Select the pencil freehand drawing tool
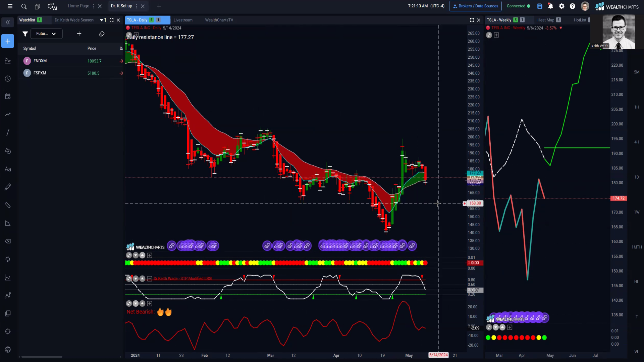 tap(8, 187)
